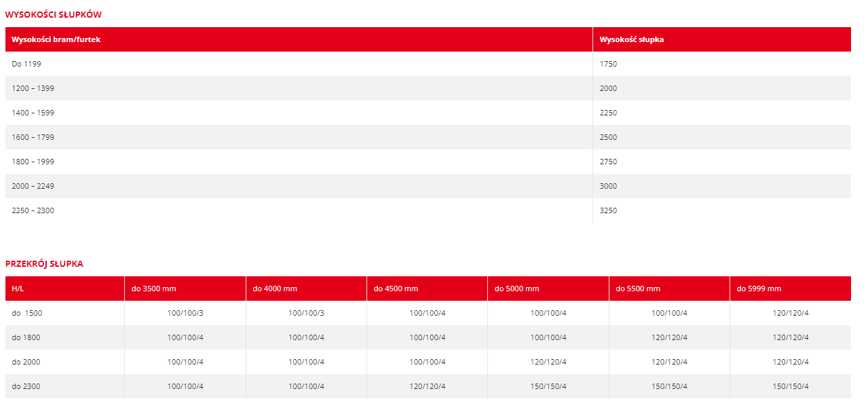The image size is (868, 408).
Task: Click 100/100/4 under do 3500 mm, row do 2000
Action: coord(185,362)
